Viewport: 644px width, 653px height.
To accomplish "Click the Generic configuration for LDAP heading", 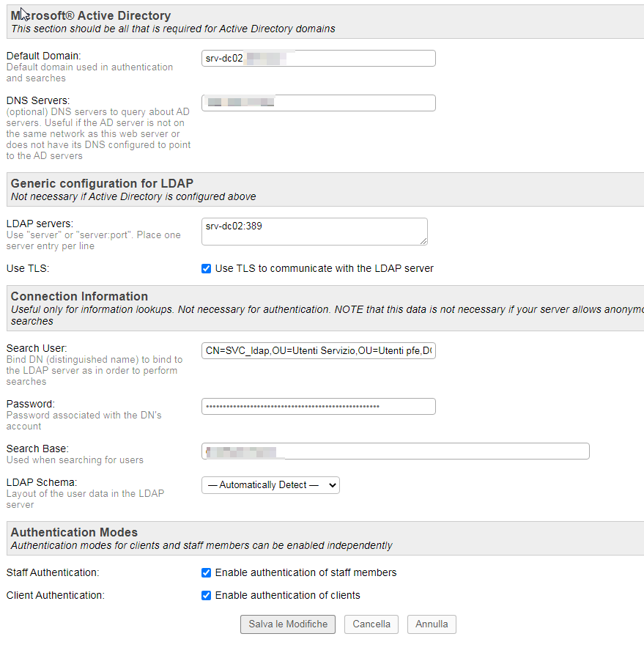I will click(x=102, y=183).
